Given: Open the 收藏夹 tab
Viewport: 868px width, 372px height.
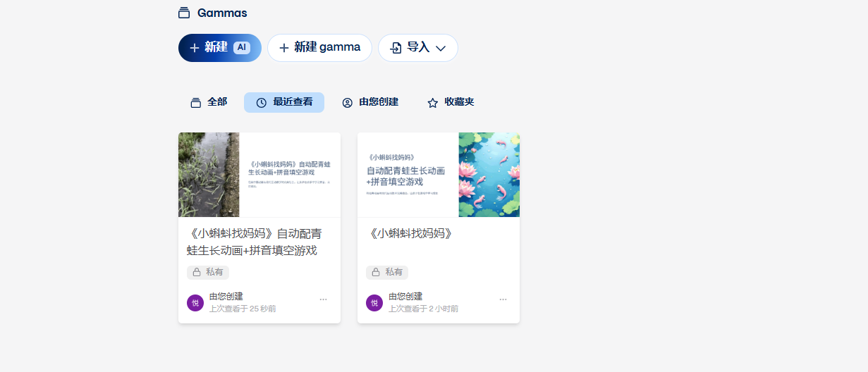Looking at the screenshot, I should pyautogui.click(x=451, y=102).
